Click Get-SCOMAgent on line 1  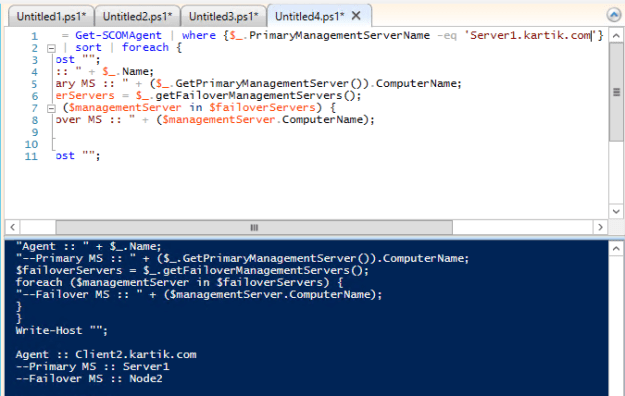118,35
